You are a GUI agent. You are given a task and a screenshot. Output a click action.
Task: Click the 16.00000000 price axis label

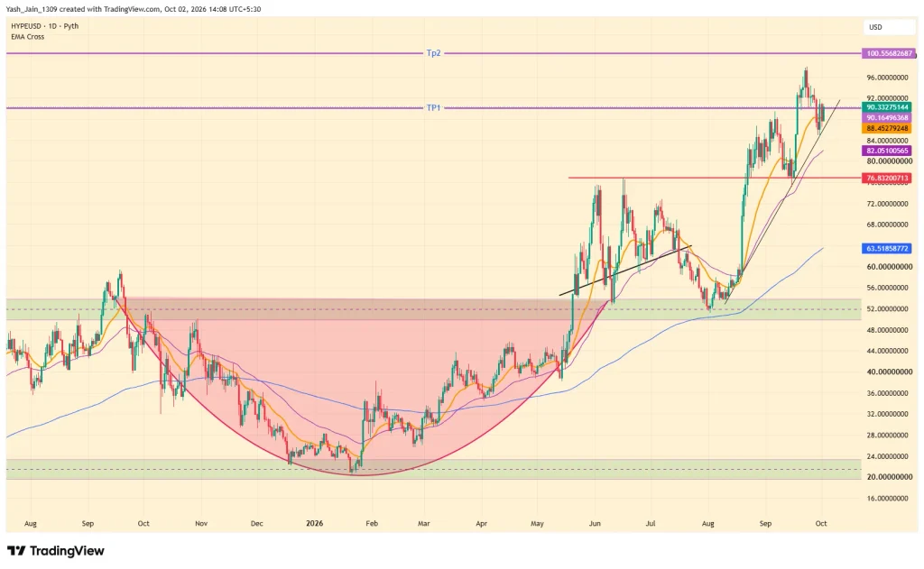pos(887,499)
